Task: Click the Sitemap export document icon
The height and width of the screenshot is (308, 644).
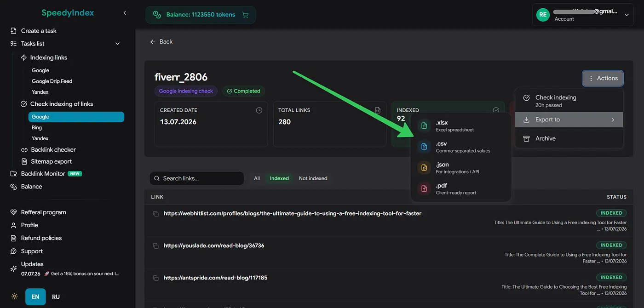Action: click(24, 161)
